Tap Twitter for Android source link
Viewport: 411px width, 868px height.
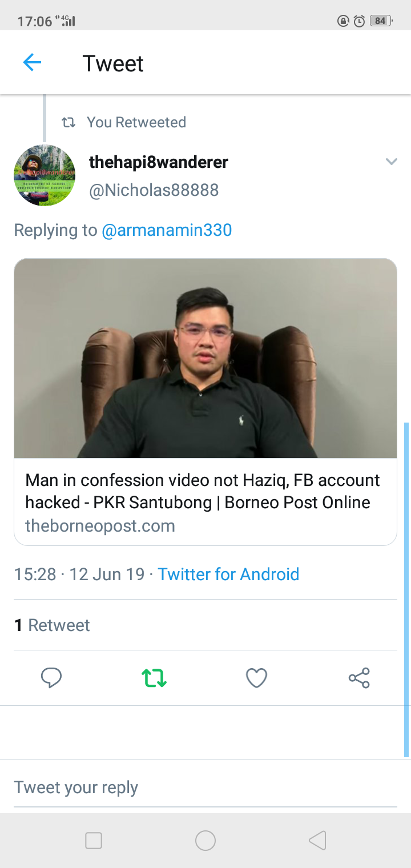click(228, 574)
